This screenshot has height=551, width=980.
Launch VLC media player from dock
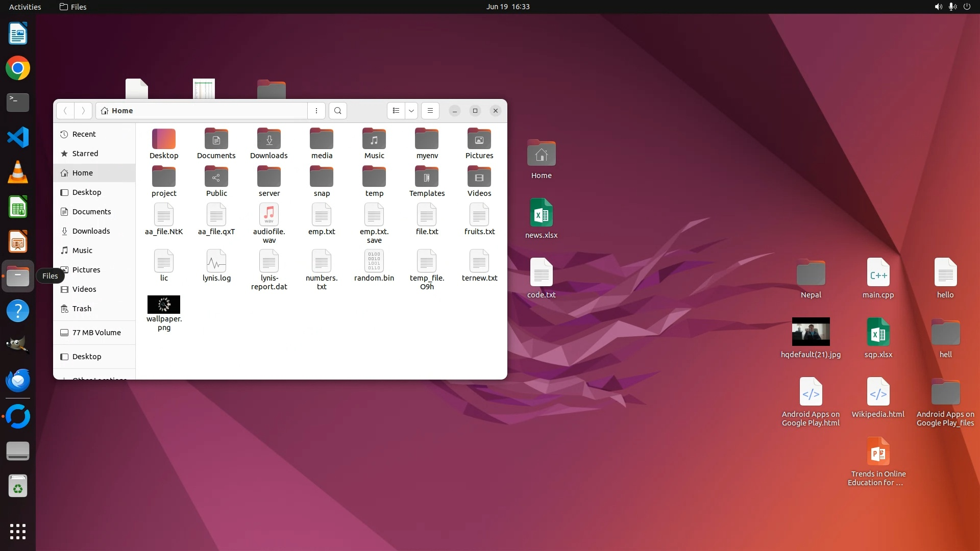tap(18, 172)
